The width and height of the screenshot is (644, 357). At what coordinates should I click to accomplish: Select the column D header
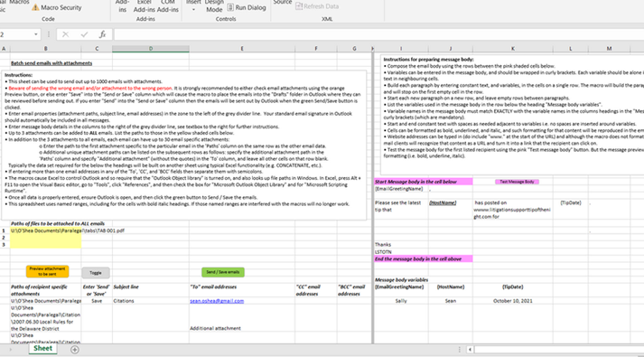151,49
